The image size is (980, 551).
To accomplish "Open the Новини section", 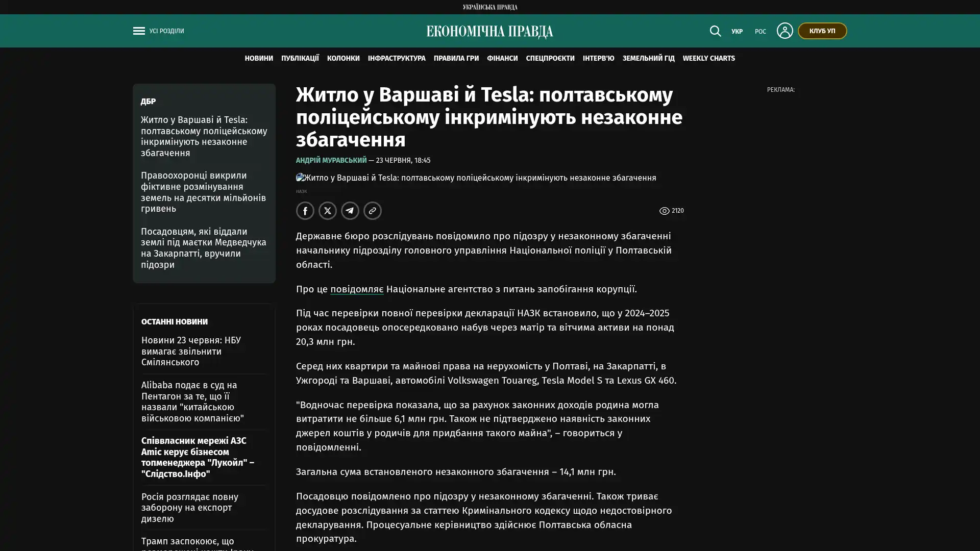I will tap(259, 58).
